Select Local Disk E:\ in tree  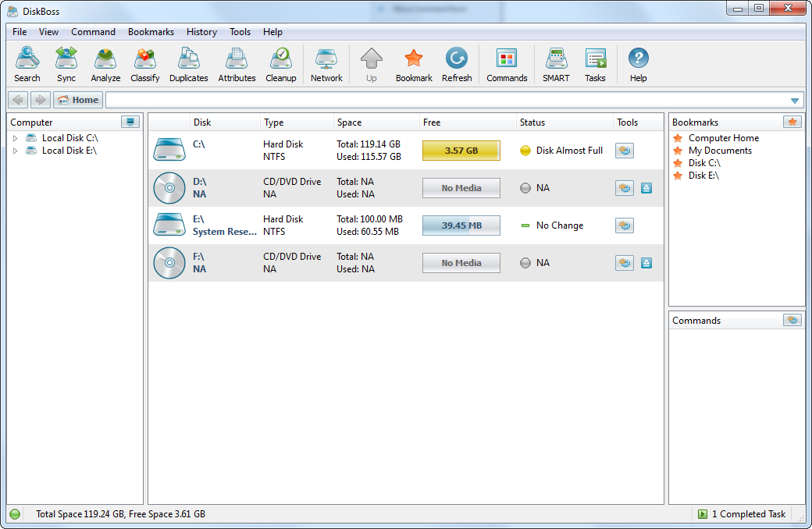pos(69,151)
